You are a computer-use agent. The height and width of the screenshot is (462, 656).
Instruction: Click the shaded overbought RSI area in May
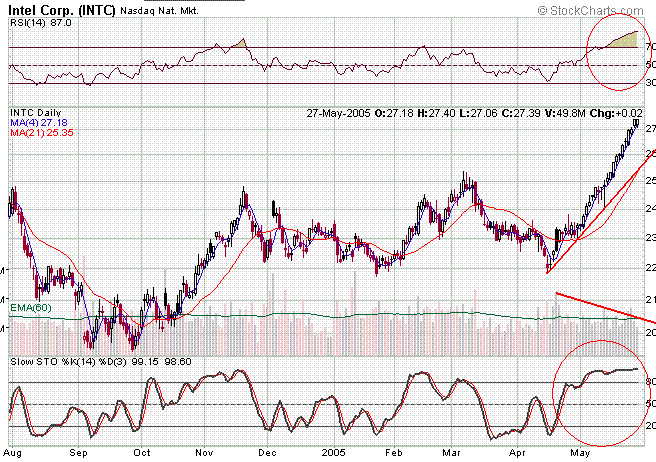click(x=628, y=41)
